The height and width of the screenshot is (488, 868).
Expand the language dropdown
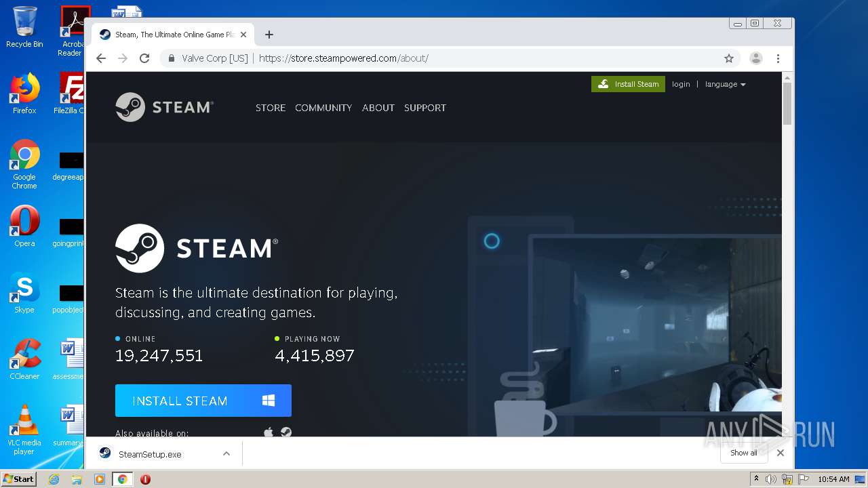tap(725, 84)
